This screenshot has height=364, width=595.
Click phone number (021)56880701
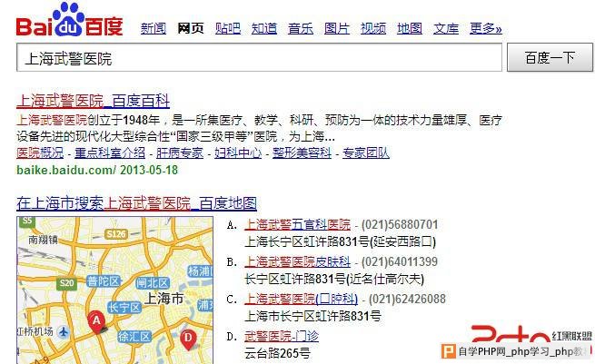coord(400,224)
